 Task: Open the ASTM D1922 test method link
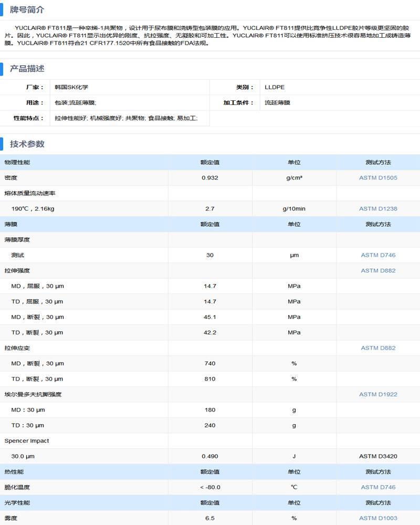pos(378,394)
